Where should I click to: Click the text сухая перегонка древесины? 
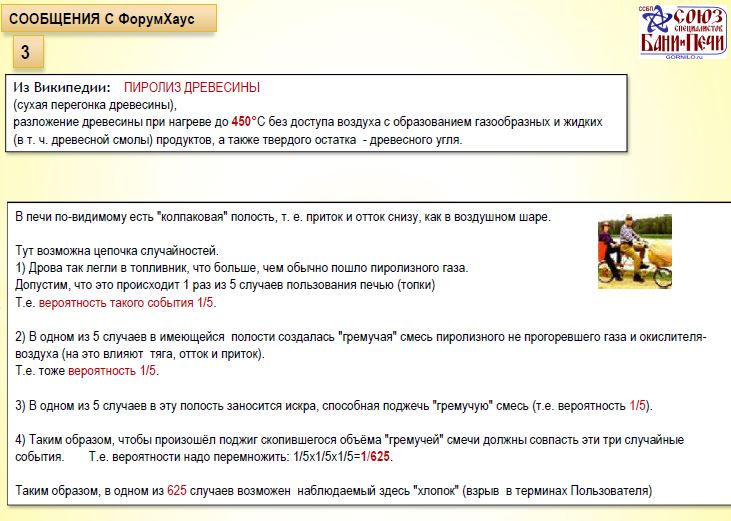pos(95,104)
